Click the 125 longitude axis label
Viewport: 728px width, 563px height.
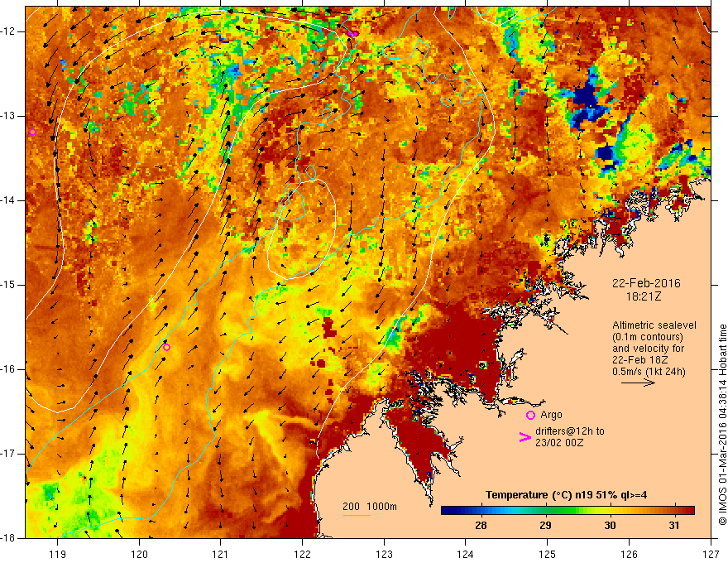point(548,554)
